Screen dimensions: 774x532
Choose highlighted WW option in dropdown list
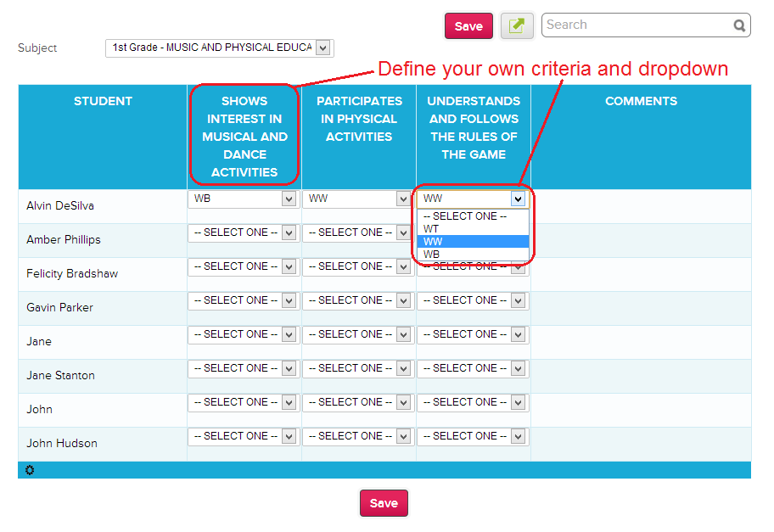(x=473, y=242)
